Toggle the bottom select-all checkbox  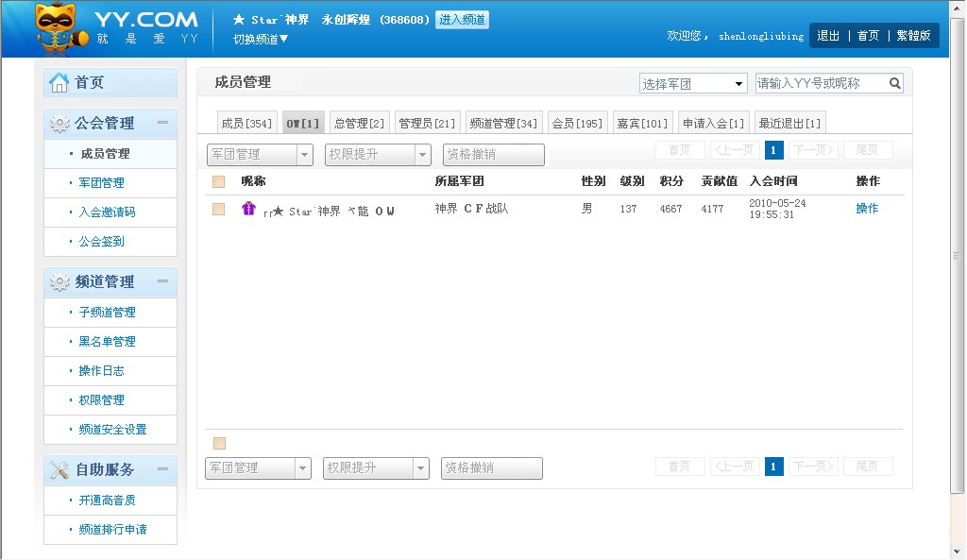tap(220, 443)
